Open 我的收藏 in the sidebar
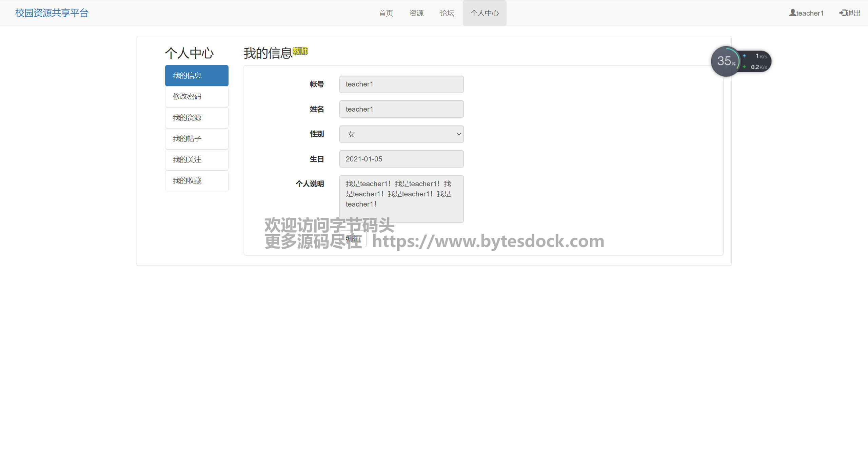Screen dimensions: 868x466 coord(197,181)
